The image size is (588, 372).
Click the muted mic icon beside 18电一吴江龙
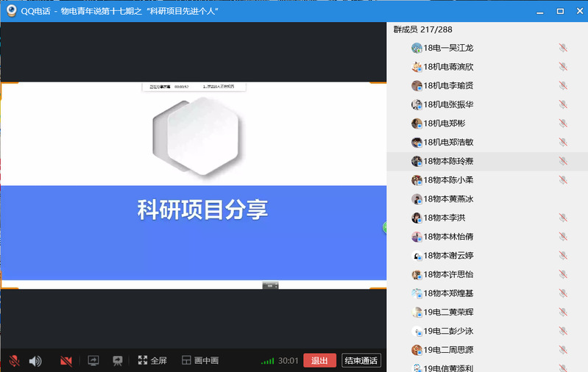[x=563, y=48]
